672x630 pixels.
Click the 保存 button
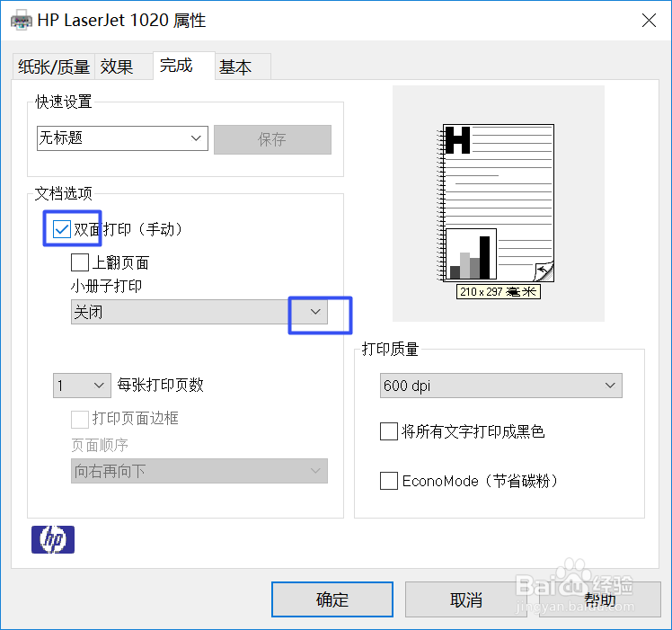point(272,139)
